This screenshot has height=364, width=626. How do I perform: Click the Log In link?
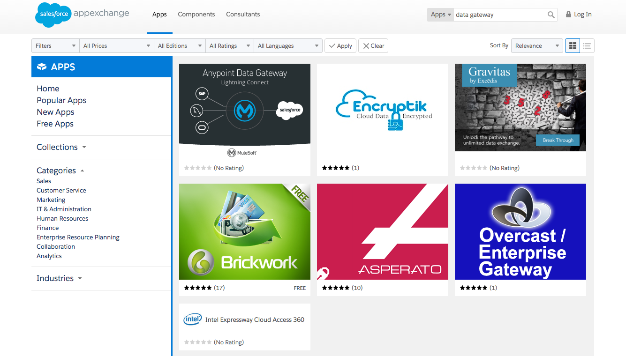point(583,15)
